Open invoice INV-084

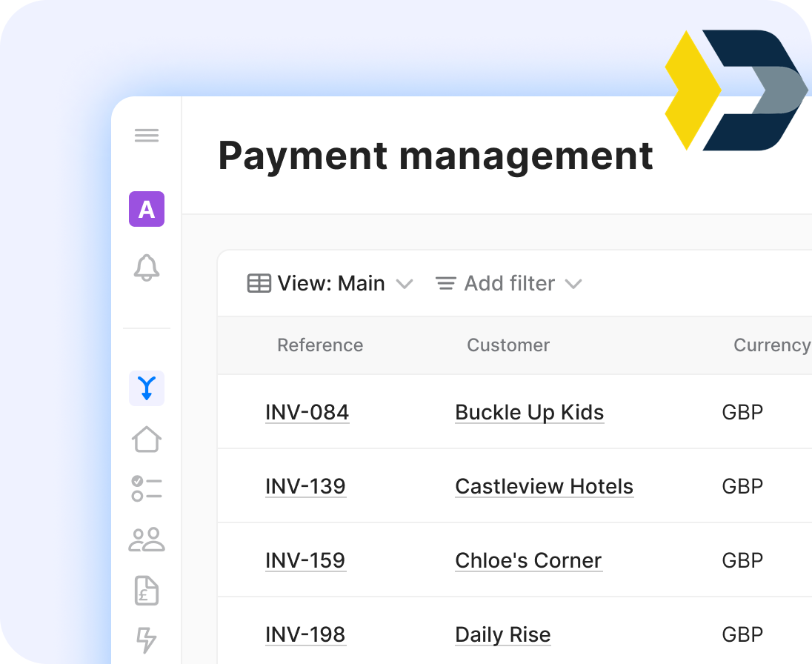(x=307, y=412)
